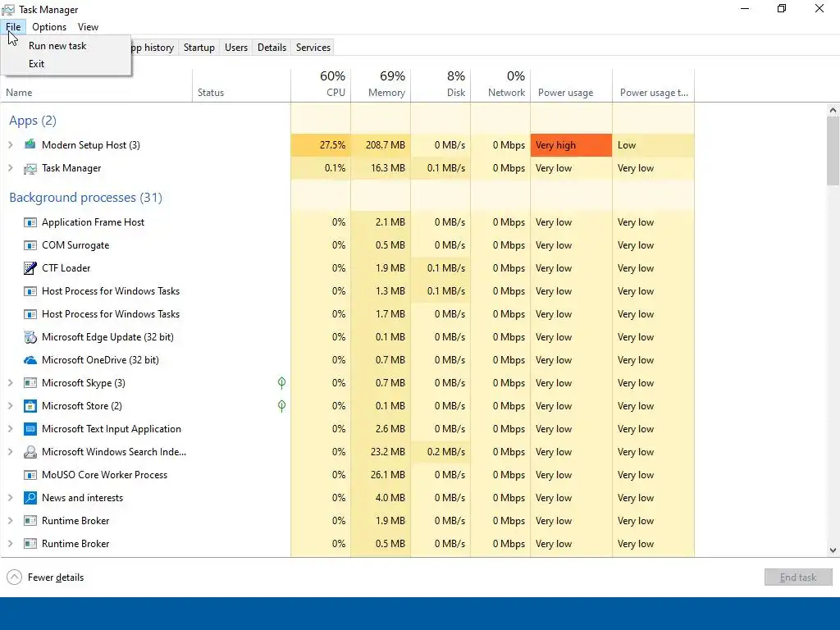
Task: Click the Modern Setup Host process icon
Action: [30, 144]
